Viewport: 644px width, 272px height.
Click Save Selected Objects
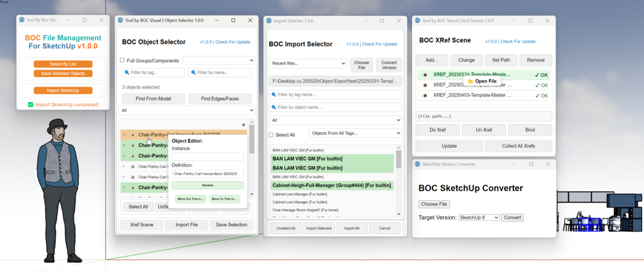63,74
